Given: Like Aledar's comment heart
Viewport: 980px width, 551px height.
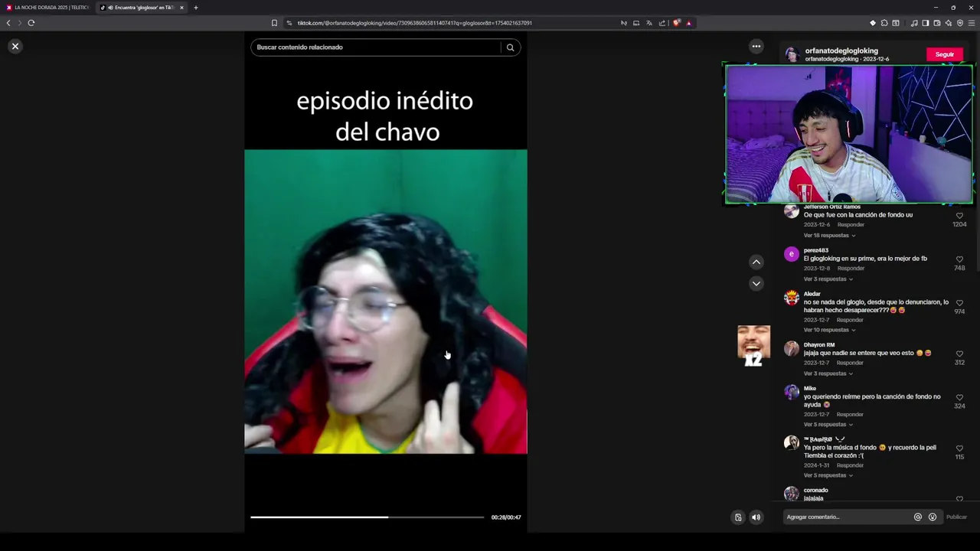Looking at the screenshot, I should point(959,303).
